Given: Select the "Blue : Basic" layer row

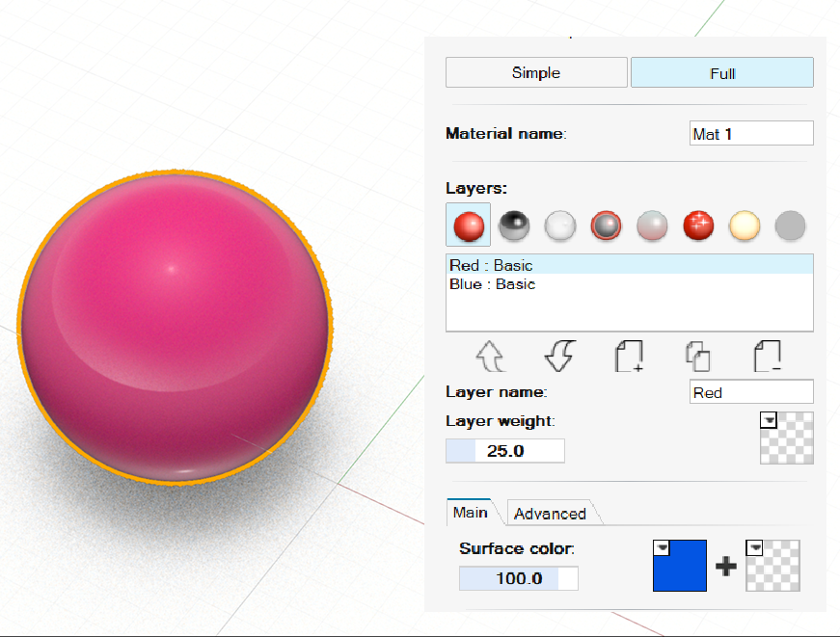Looking at the screenshot, I should click(630, 283).
